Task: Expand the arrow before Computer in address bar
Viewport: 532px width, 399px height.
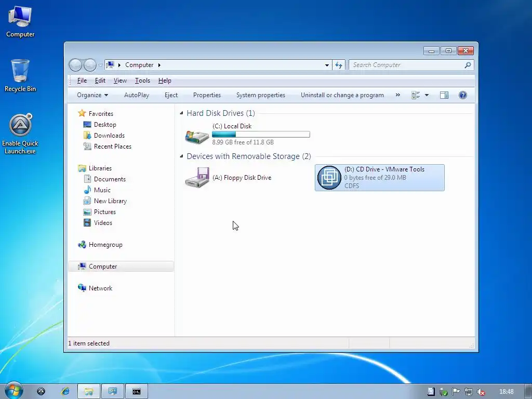Action: click(119, 65)
